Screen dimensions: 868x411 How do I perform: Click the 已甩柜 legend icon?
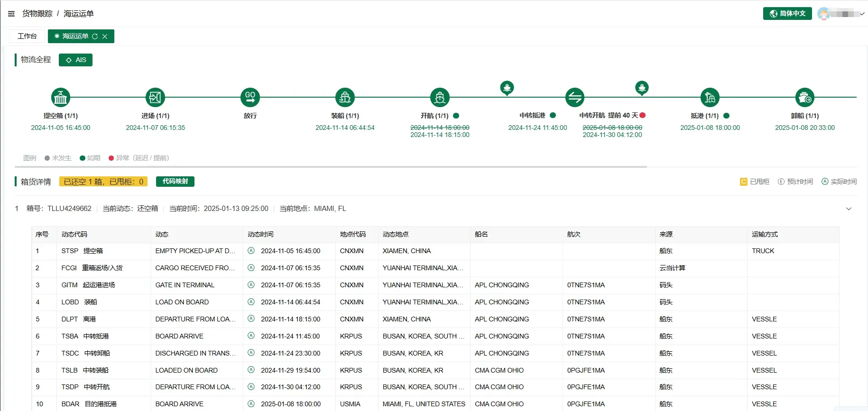pyautogui.click(x=743, y=182)
